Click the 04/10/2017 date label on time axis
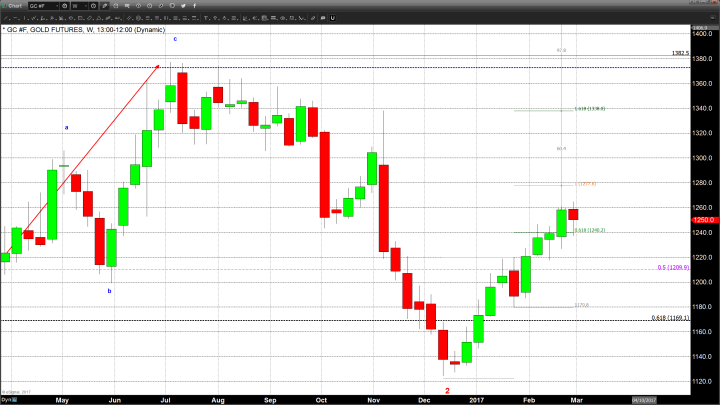The height and width of the screenshot is (405, 720). pos(643,399)
